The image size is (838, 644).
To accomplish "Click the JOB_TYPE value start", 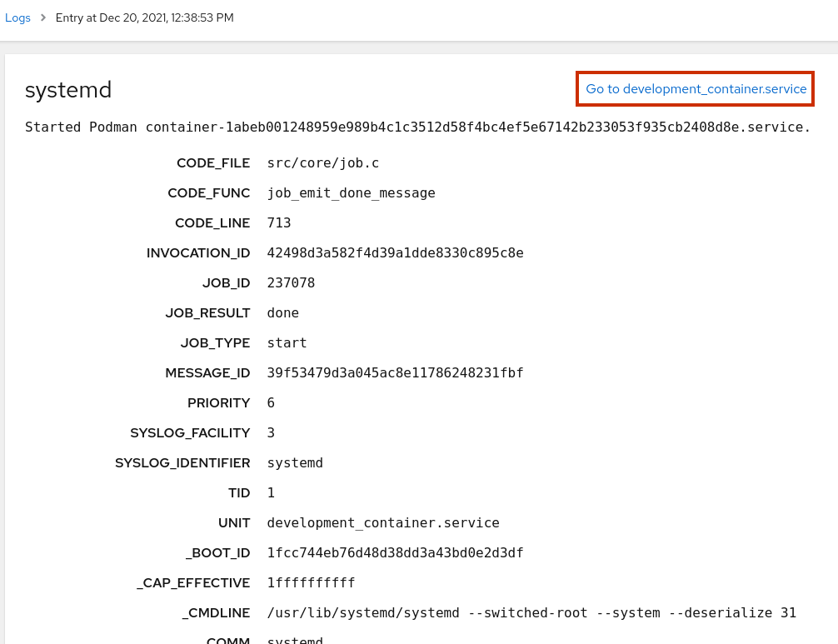I will (x=287, y=343).
